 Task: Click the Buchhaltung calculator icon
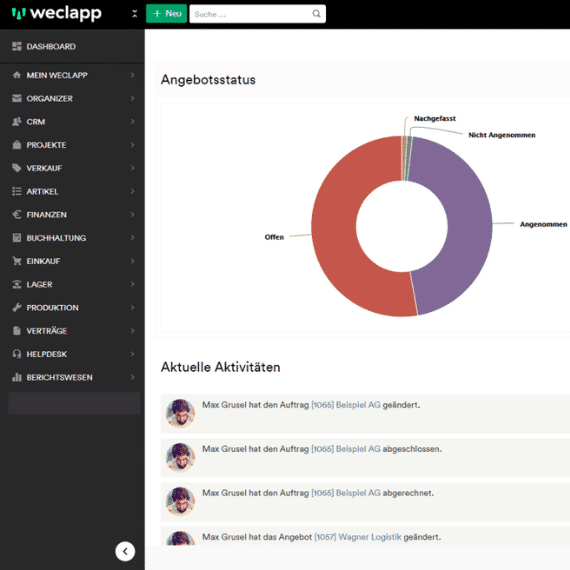click(17, 238)
